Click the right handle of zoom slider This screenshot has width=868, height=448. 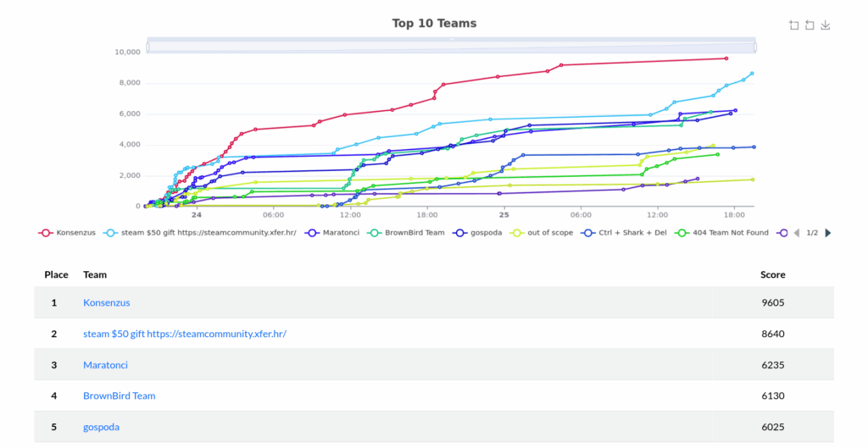tap(755, 47)
